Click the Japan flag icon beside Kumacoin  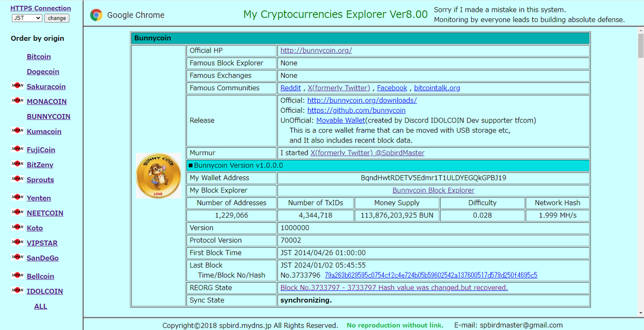coord(17,131)
